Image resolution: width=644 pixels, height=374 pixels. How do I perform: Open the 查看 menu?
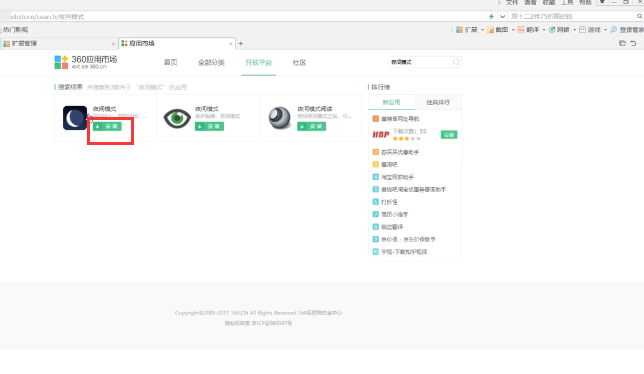tap(530, 2)
